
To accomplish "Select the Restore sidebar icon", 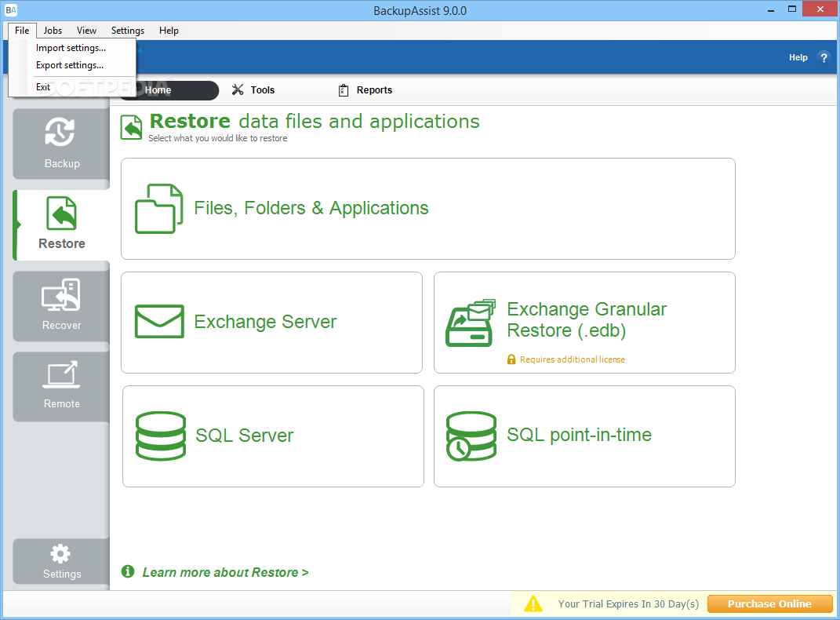I will click(x=61, y=213).
